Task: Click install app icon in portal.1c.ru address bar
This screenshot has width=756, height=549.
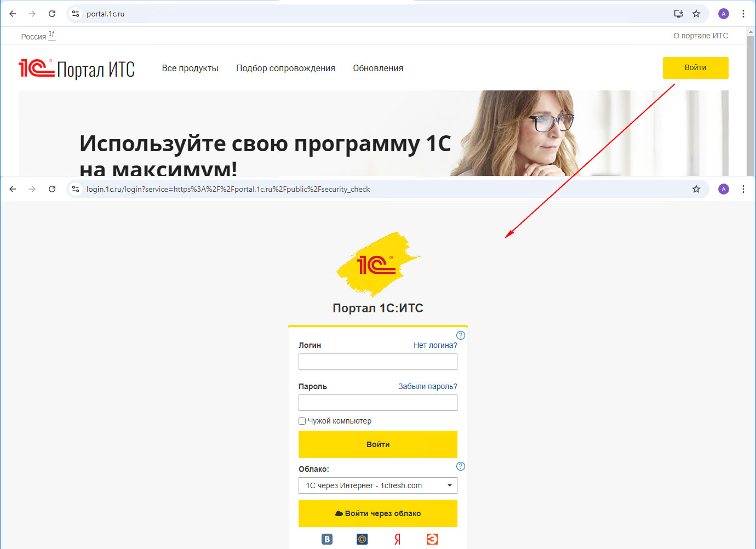Action: point(679,14)
